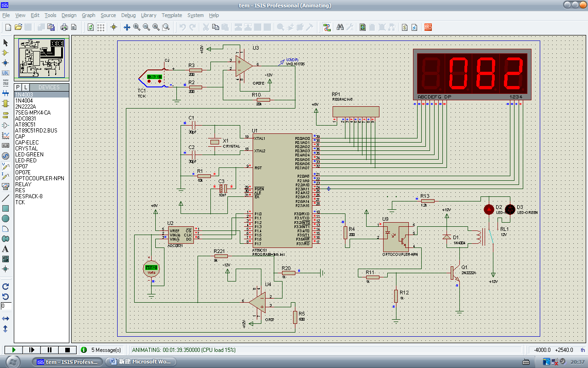Select the Virtual Instruments Mode tool
This screenshot has width=588, height=368.
[x=6, y=186]
